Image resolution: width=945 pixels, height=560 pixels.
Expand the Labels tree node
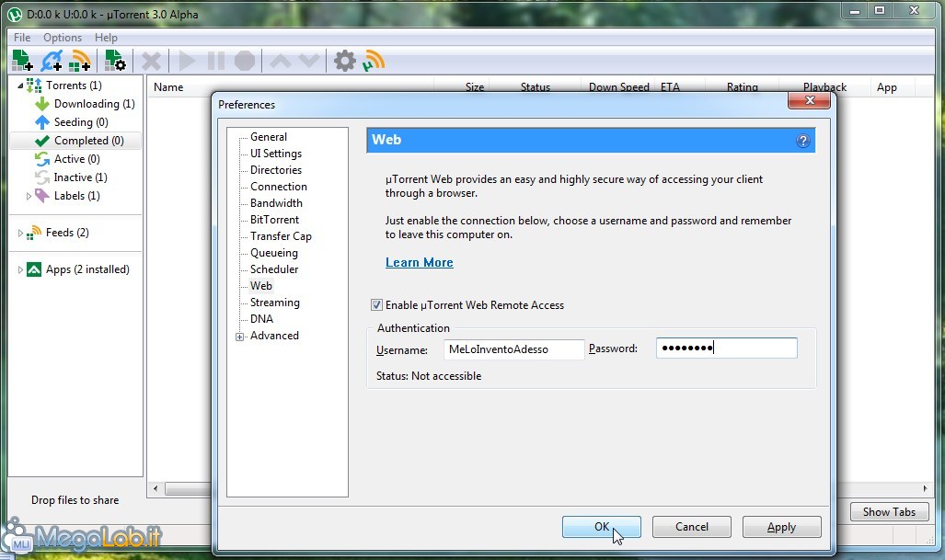[x=29, y=196]
